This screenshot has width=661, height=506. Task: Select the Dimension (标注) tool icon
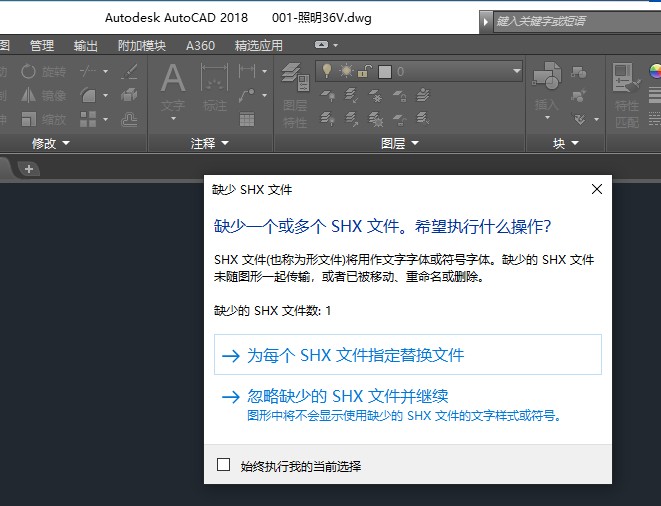coord(214,80)
